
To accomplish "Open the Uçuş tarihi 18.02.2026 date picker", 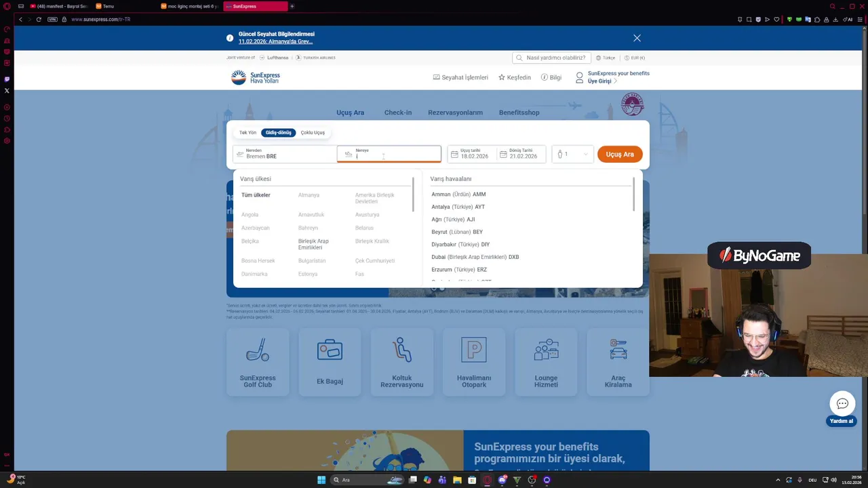I will (x=471, y=155).
